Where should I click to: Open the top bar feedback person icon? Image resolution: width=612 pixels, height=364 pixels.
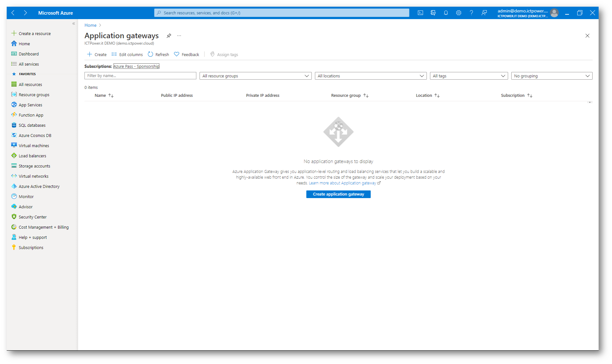(484, 13)
